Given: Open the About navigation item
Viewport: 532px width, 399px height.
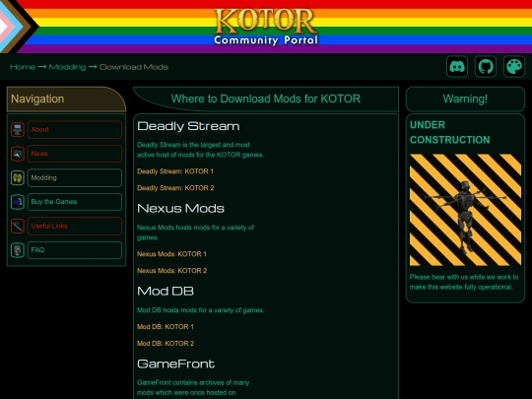Looking at the screenshot, I should point(75,130).
